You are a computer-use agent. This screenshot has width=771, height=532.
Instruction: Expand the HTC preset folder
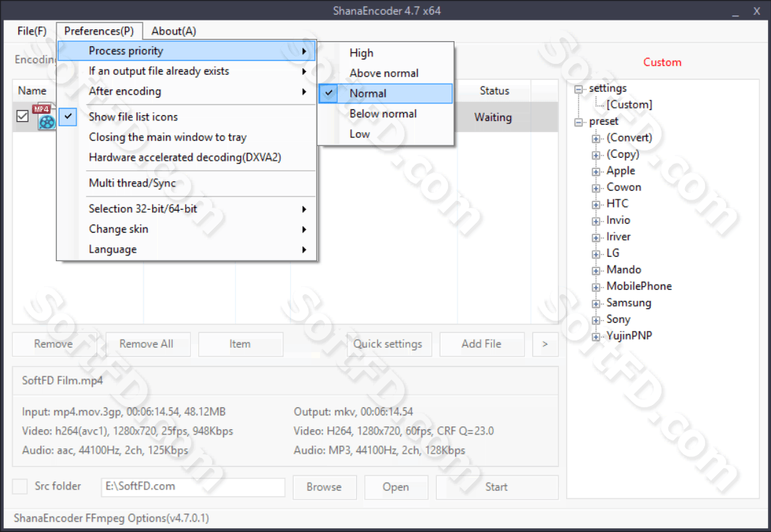596,204
